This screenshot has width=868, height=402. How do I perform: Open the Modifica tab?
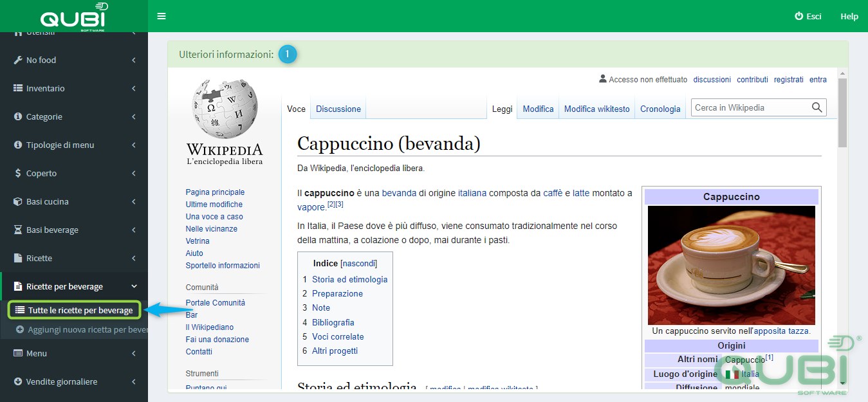pos(538,109)
